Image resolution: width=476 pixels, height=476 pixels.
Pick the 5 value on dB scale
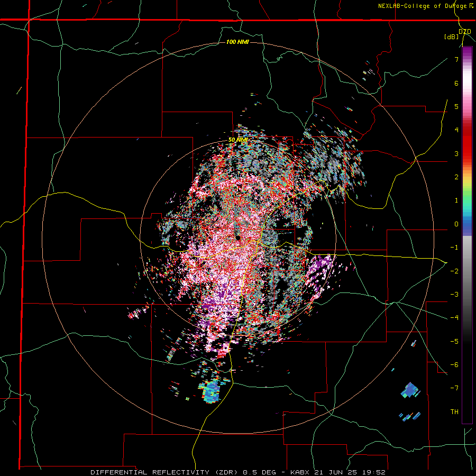point(456,106)
